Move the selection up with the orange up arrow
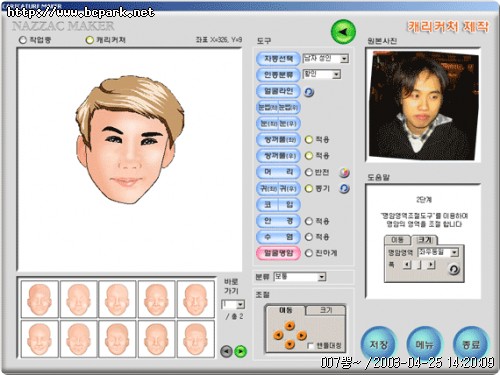 click(290, 325)
